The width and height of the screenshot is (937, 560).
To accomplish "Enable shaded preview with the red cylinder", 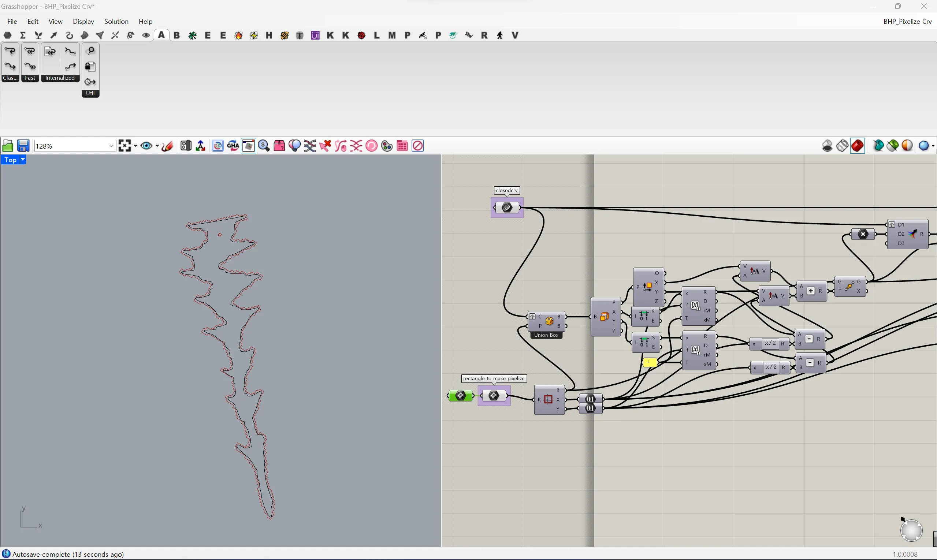I will click(x=858, y=146).
